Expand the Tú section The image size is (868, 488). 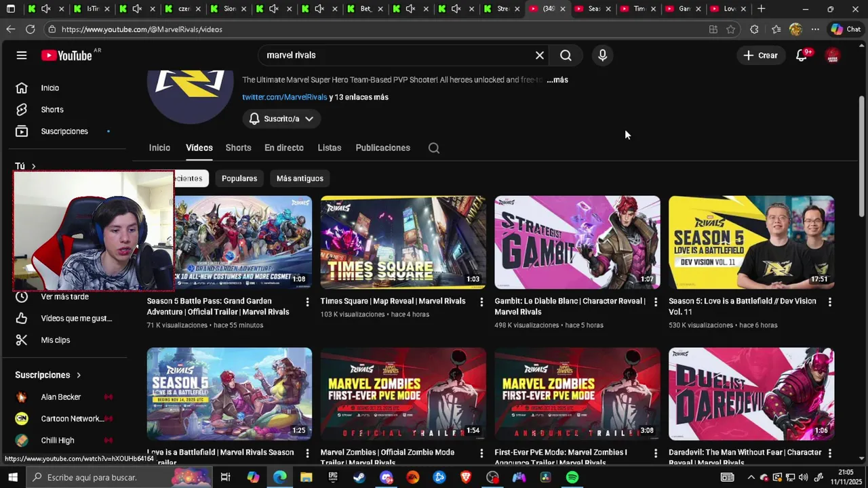click(26, 166)
